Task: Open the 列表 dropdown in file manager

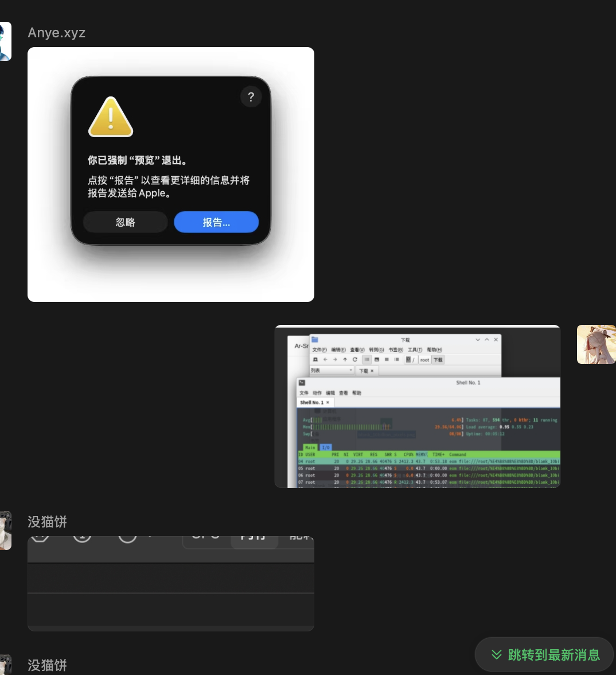Action: [332, 371]
